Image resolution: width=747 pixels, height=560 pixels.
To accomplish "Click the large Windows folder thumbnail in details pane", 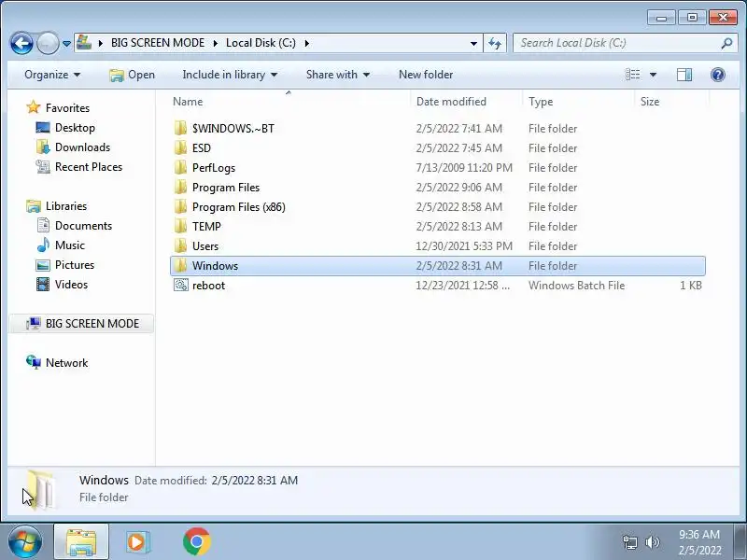I will [x=41, y=489].
